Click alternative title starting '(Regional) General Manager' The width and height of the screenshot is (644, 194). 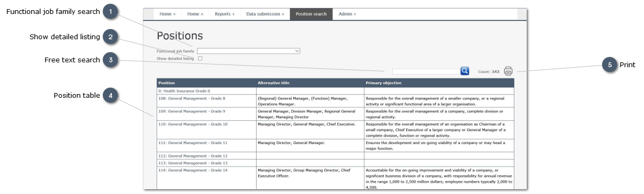tap(303, 102)
